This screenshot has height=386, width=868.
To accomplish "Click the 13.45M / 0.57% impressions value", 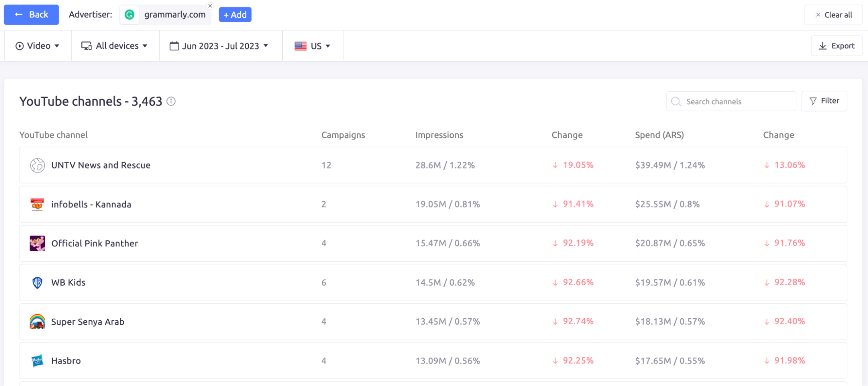I will coord(448,322).
